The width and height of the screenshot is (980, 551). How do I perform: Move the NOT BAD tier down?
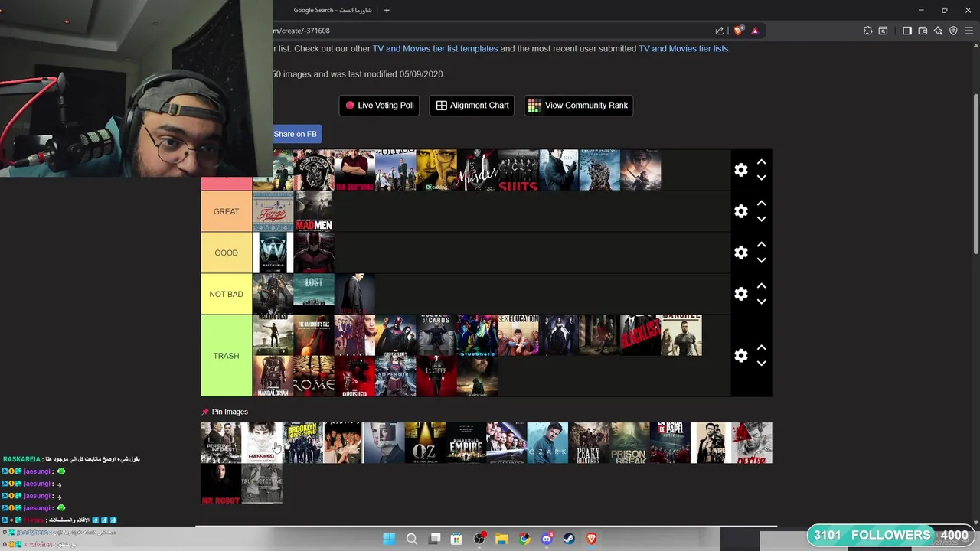pos(761,302)
